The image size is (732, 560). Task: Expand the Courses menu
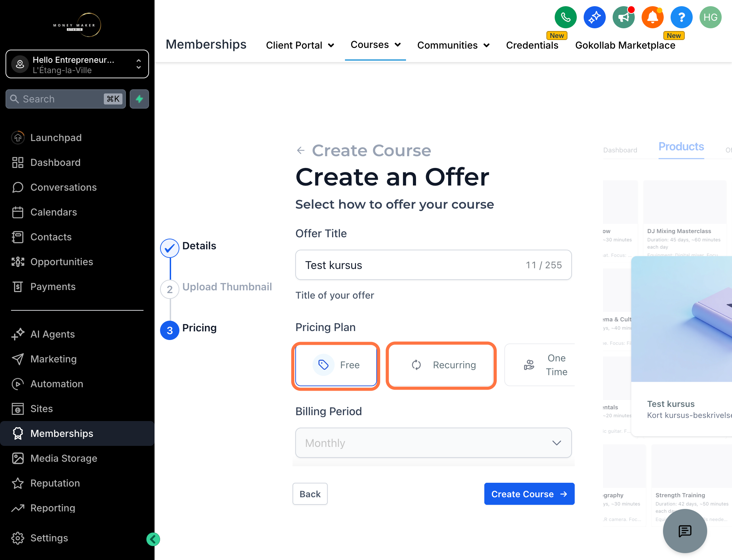[x=375, y=45]
